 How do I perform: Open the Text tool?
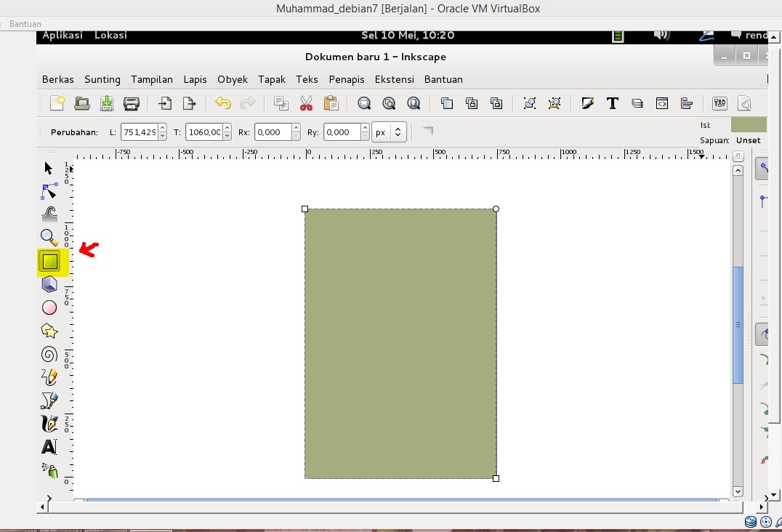(x=49, y=446)
